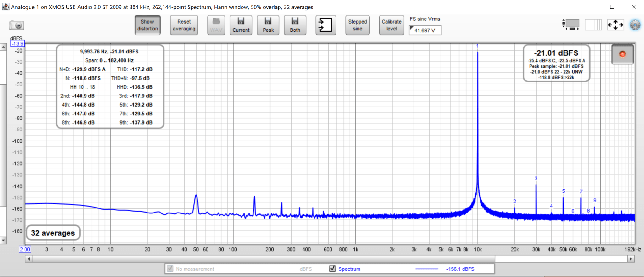
Task: Edit the FS sine Vrms field
Action: [425, 30]
